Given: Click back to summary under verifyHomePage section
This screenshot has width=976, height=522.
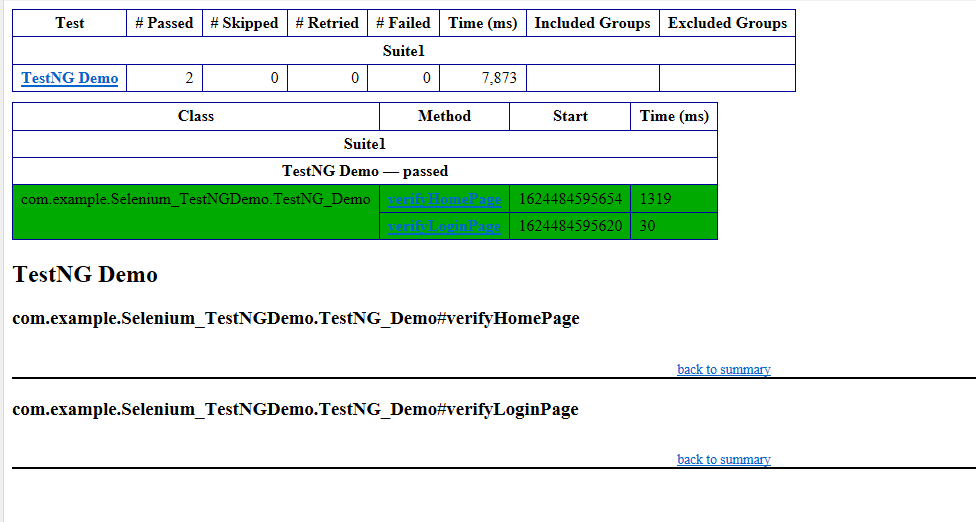Looking at the screenshot, I should click(x=723, y=370).
